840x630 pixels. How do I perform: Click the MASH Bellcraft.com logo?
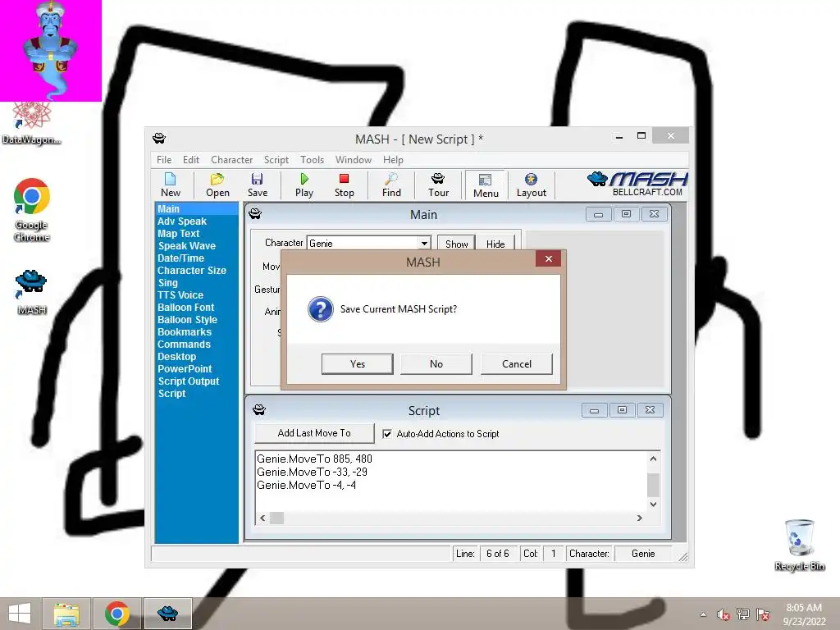click(x=637, y=185)
